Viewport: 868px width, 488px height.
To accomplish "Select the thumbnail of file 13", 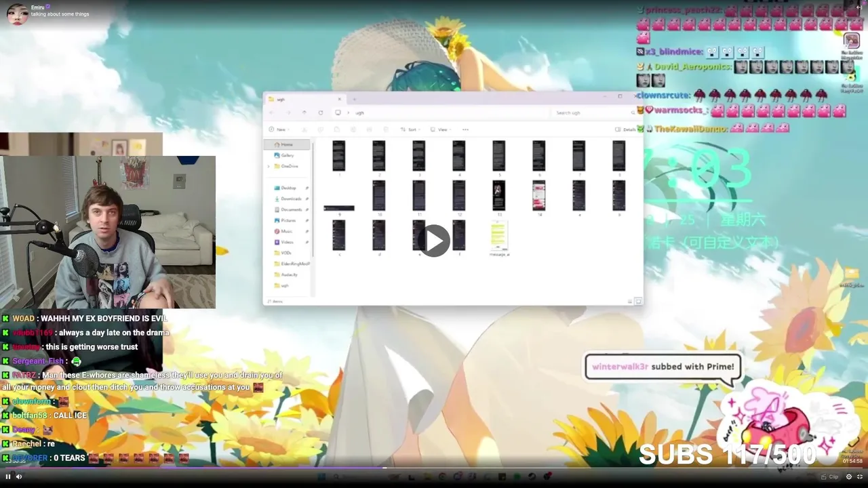I will point(498,195).
